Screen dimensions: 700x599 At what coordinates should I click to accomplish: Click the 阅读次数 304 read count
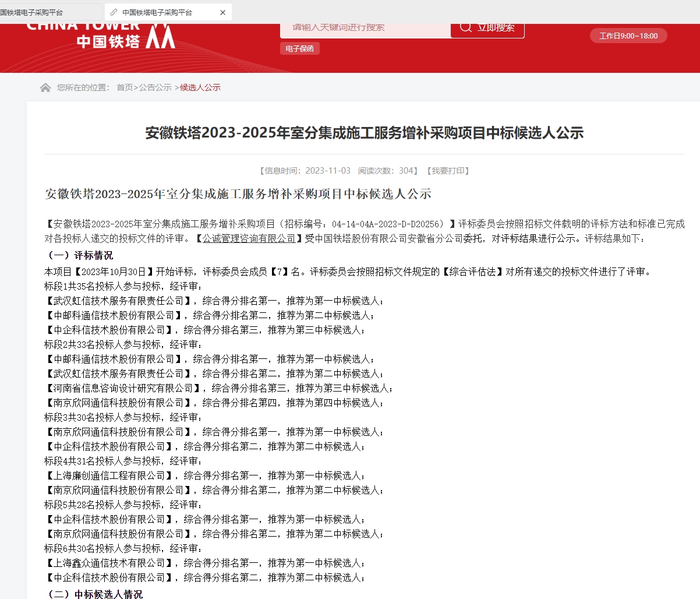coord(387,171)
